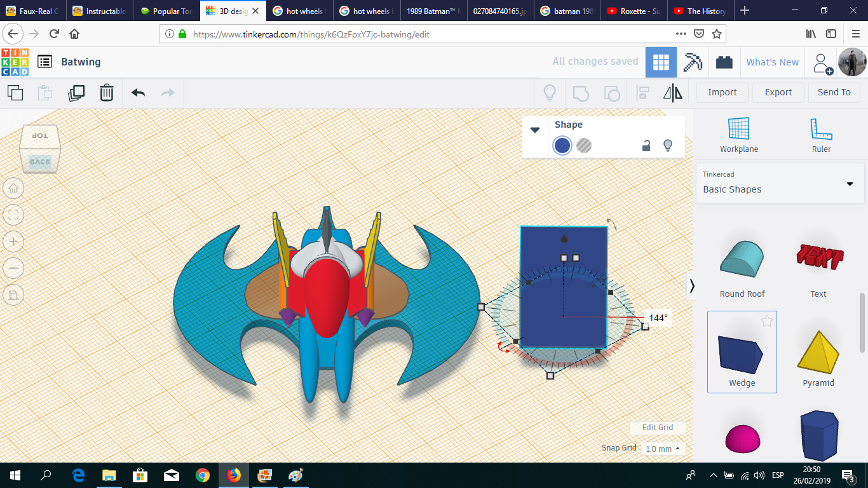
Task: Mirror the selected shape
Action: pos(673,93)
